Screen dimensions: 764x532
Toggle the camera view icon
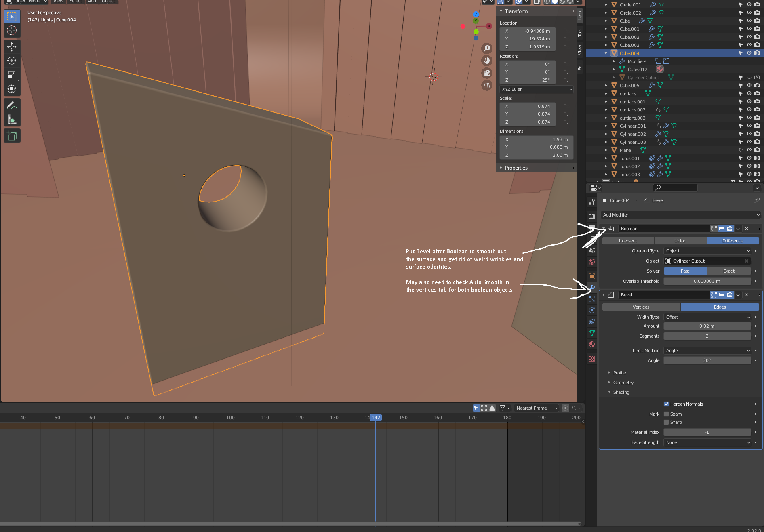tap(487, 73)
